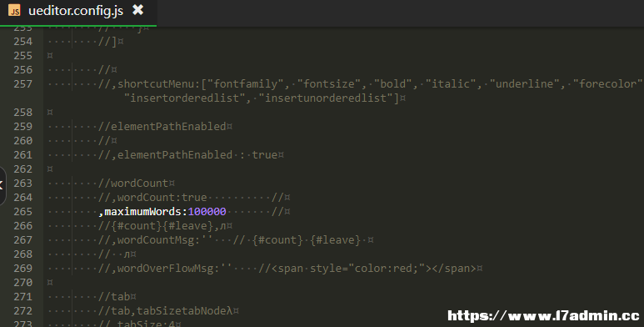Switch to the ueditor.config.js tab

76,11
